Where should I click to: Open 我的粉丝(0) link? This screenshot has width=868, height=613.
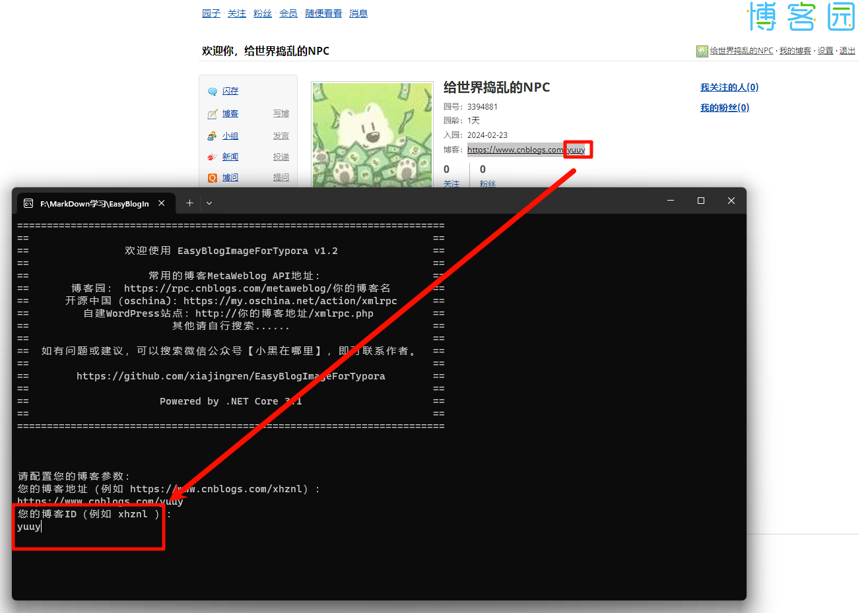tap(725, 108)
